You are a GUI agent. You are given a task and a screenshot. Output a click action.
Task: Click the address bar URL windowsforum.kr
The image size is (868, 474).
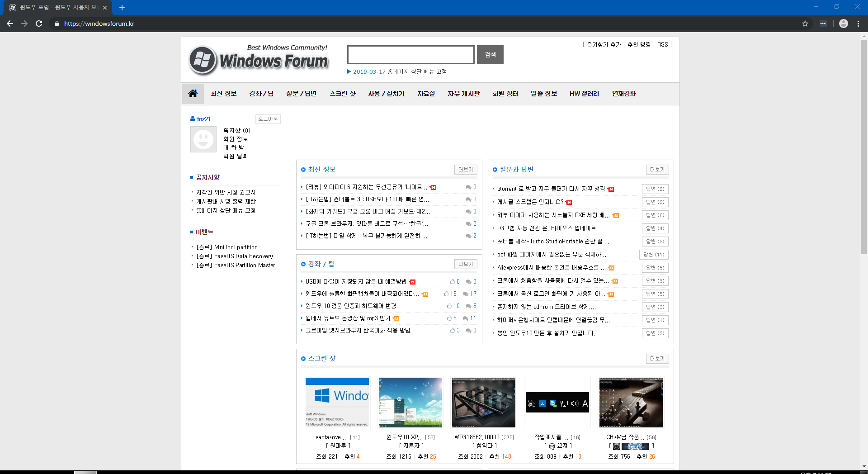coord(99,24)
